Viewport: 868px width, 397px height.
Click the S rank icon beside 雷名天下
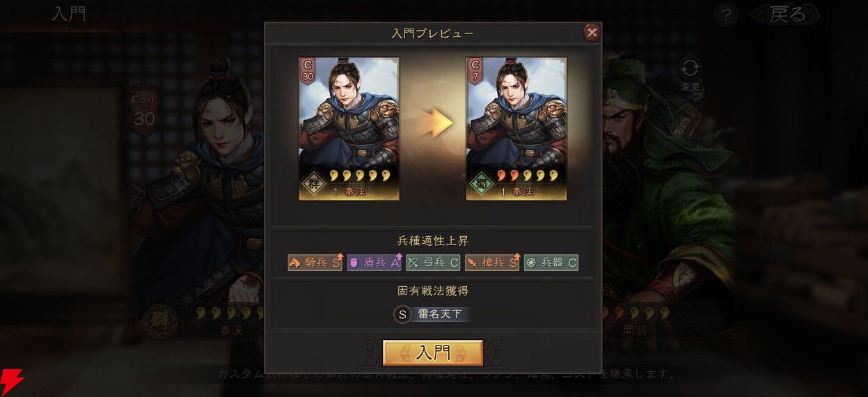pos(402,314)
